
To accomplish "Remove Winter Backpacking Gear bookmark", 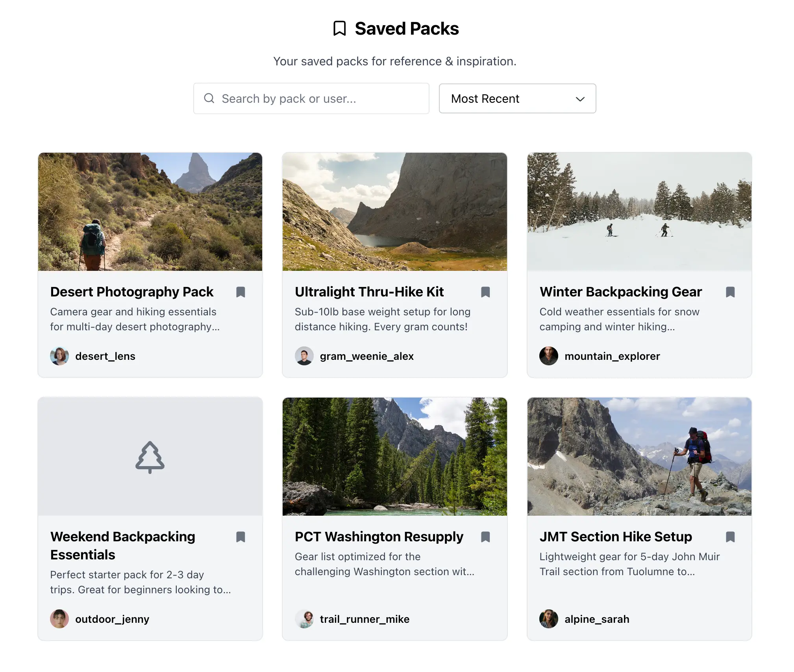I will (x=730, y=292).
